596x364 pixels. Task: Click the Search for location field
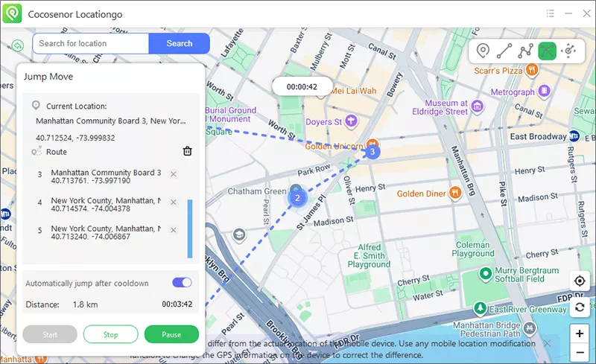pyautogui.click(x=90, y=43)
